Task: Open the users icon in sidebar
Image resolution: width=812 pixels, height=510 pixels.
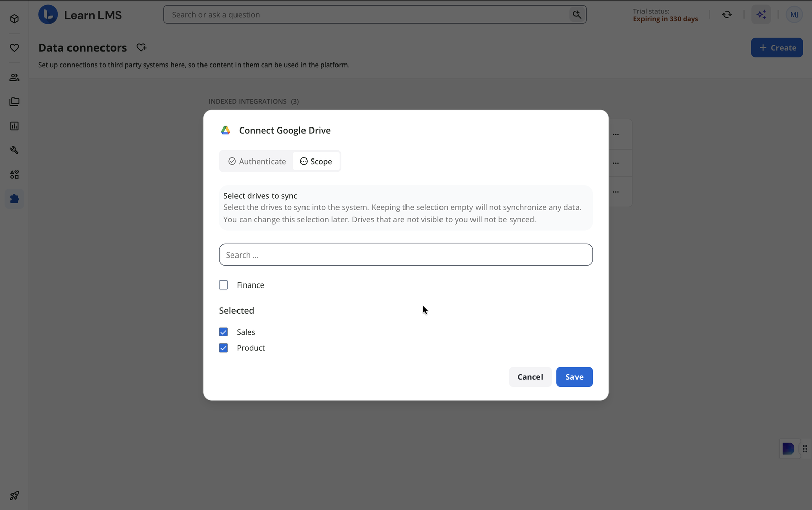Action: pos(14,77)
